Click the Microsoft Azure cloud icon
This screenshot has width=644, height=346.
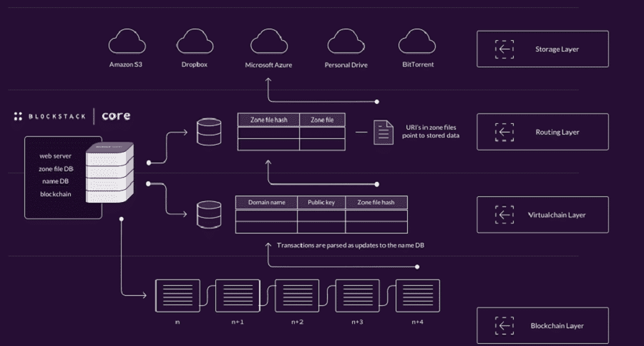pos(269,41)
